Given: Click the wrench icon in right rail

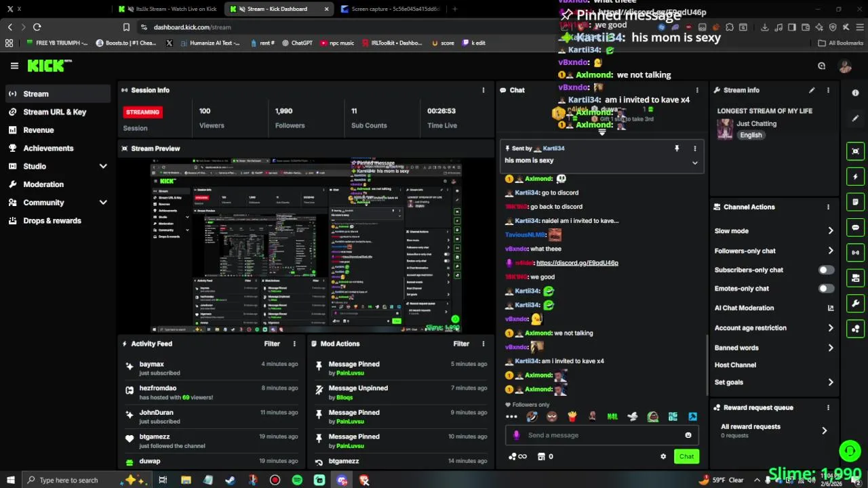Looking at the screenshot, I should point(856,304).
